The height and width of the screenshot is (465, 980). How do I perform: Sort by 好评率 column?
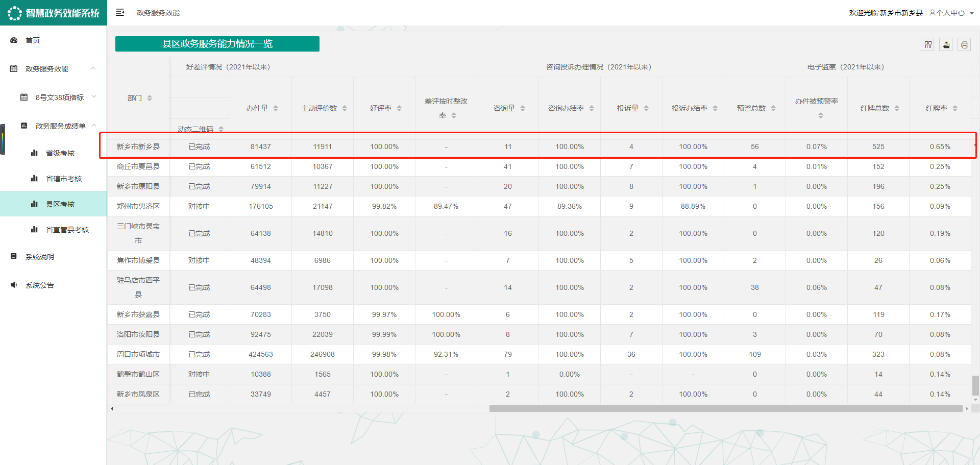[399, 108]
